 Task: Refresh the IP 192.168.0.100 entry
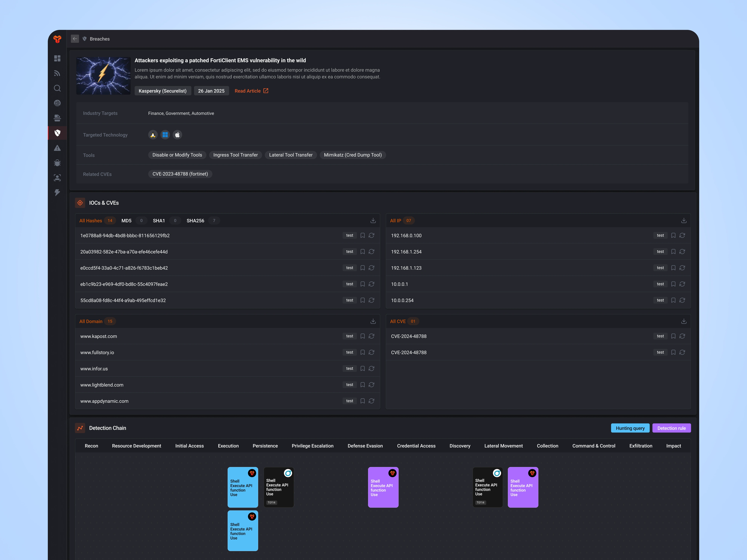(682, 235)
